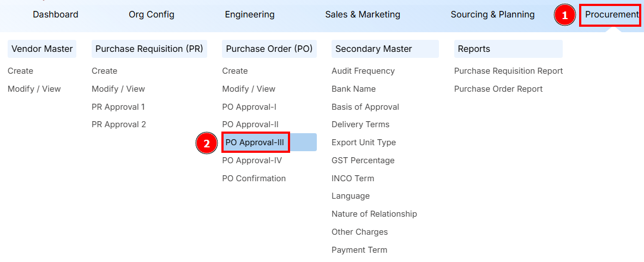644x262 pixels.
Task: Go to Sales & Marketing tab
Action: pyautogui.click(x=363, y=15)
